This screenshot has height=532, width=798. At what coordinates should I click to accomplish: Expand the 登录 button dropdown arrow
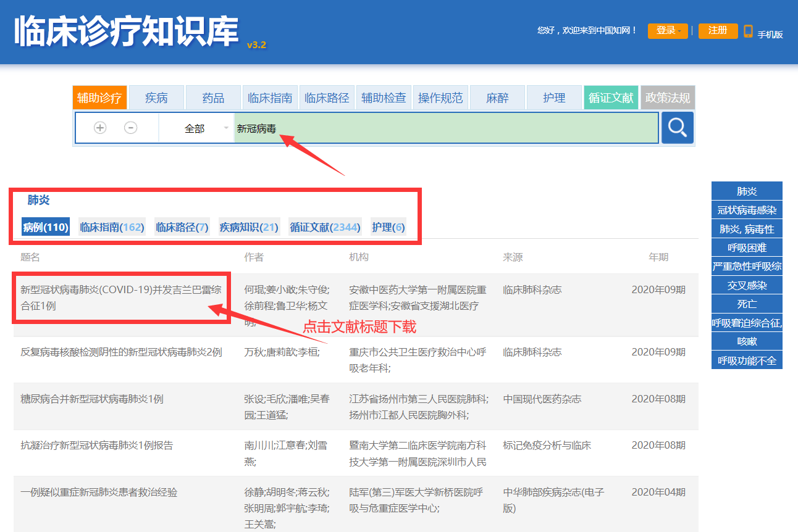[677, 31]
